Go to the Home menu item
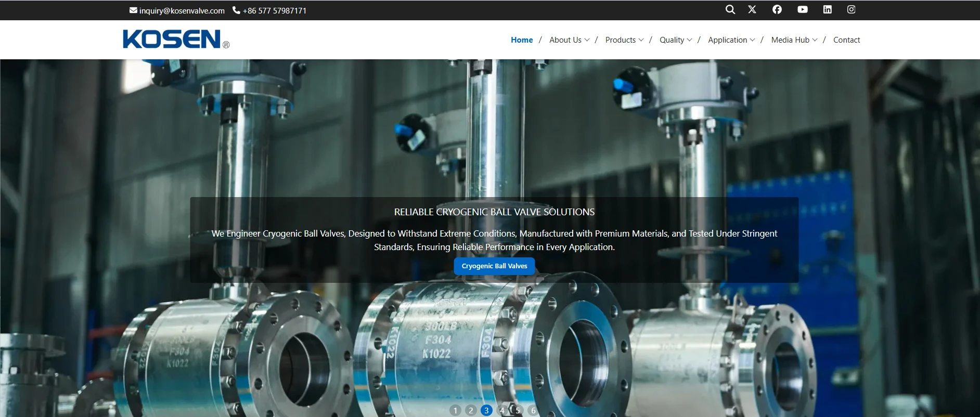The width and height of the screenshot is (980, 417). (522, 40)
